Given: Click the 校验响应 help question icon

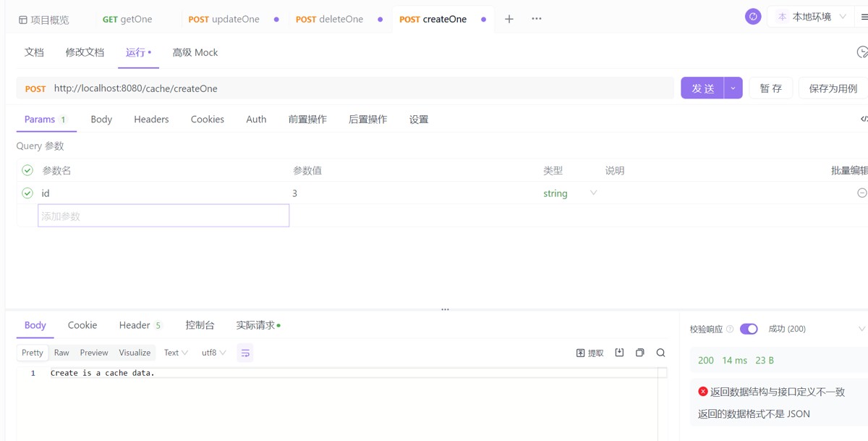Looking at the screenshot, I should coord(730,329).
